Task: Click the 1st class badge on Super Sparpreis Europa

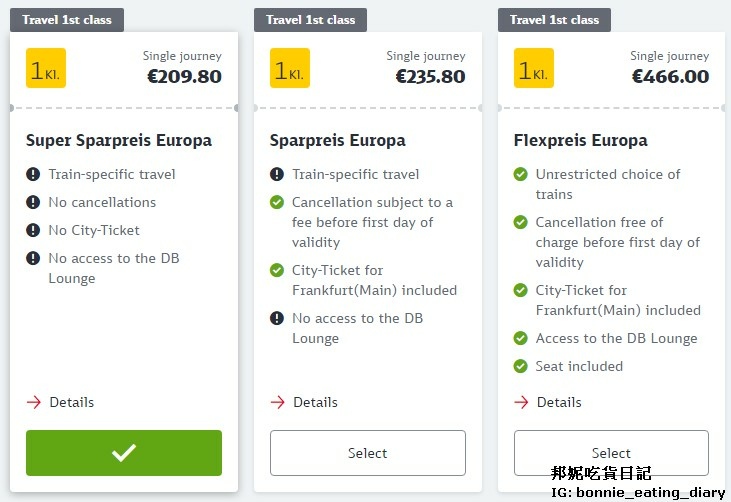Action: [x=46, y=68]
